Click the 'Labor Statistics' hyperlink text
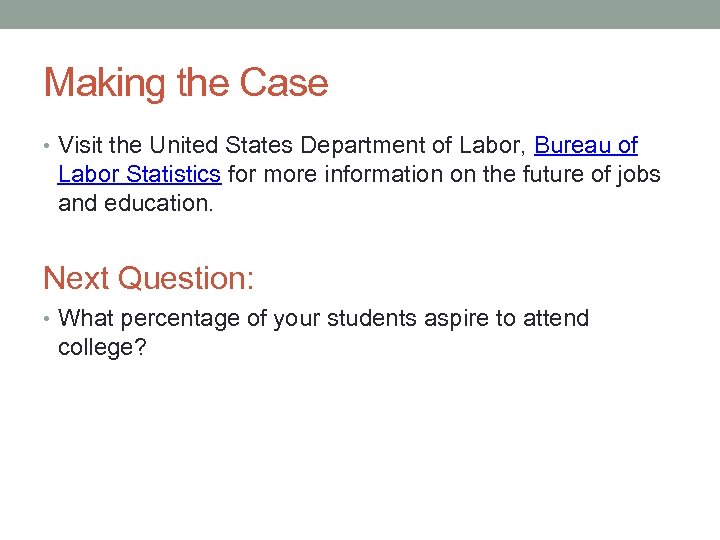The width and height of the screenshot is (720, 540). [x=139, y=175]
